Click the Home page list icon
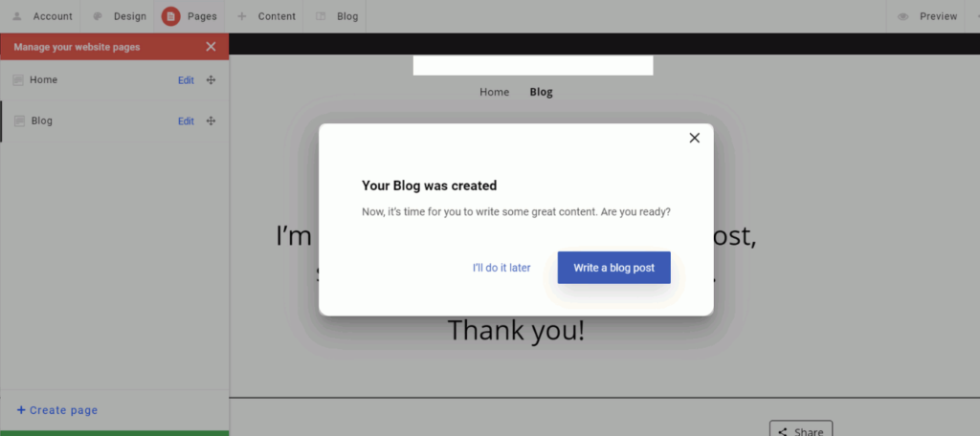The image size is (980, 436). [18, 80]
